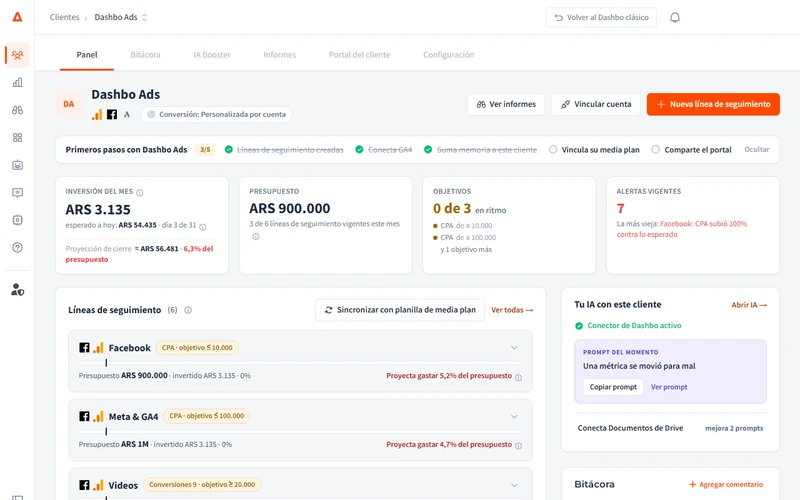This screenshot has width=800, height=500.
Task: Click Volver al Dashbo clásico button
Action: pos(601,17)
